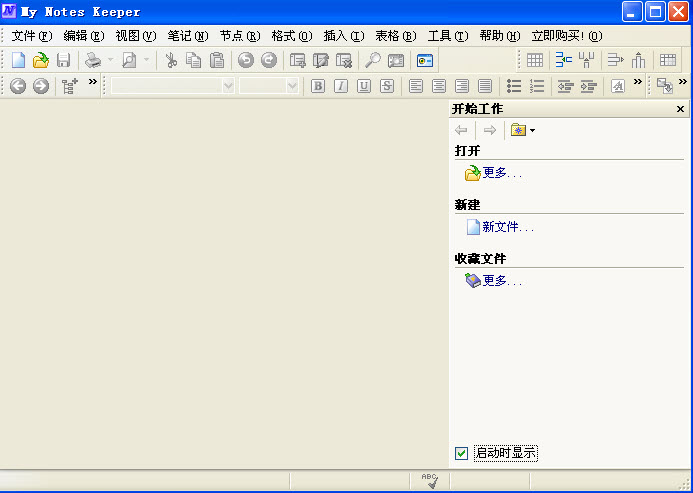Viewport: 693px width, 493px height.
Task: Open the 工具(T) menu
Action: [447, 36]
